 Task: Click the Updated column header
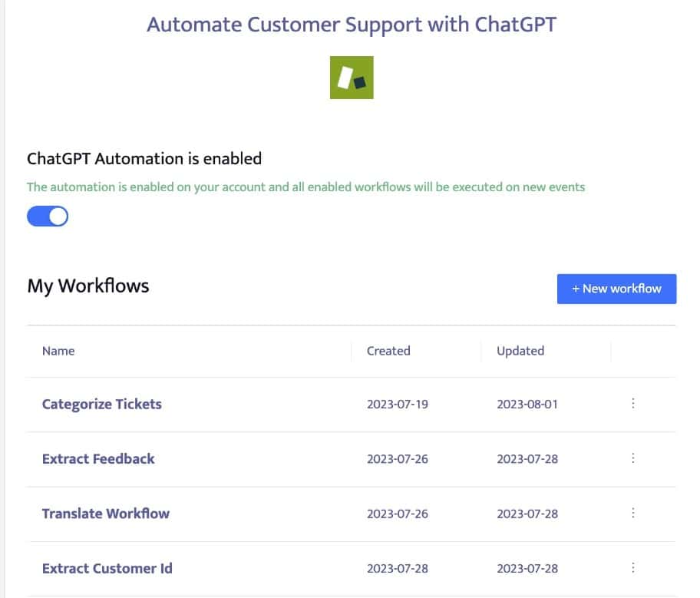(520, 351)
